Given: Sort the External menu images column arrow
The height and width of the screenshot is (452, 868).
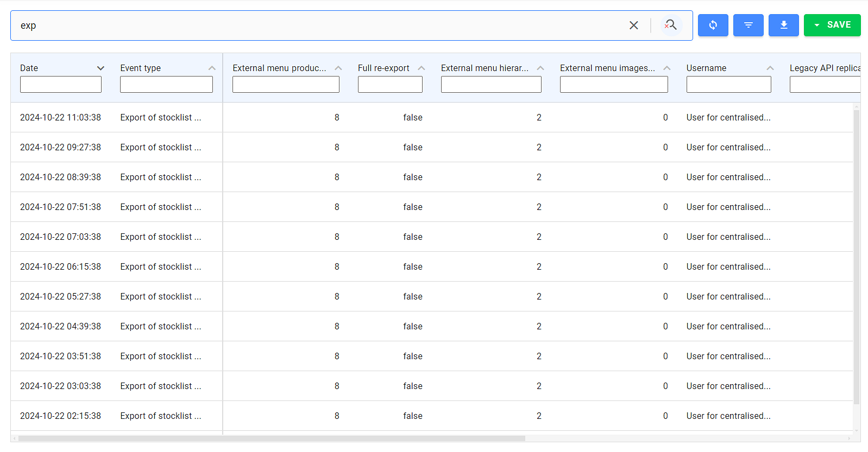Looking at the screenshot, I should 666,68.
